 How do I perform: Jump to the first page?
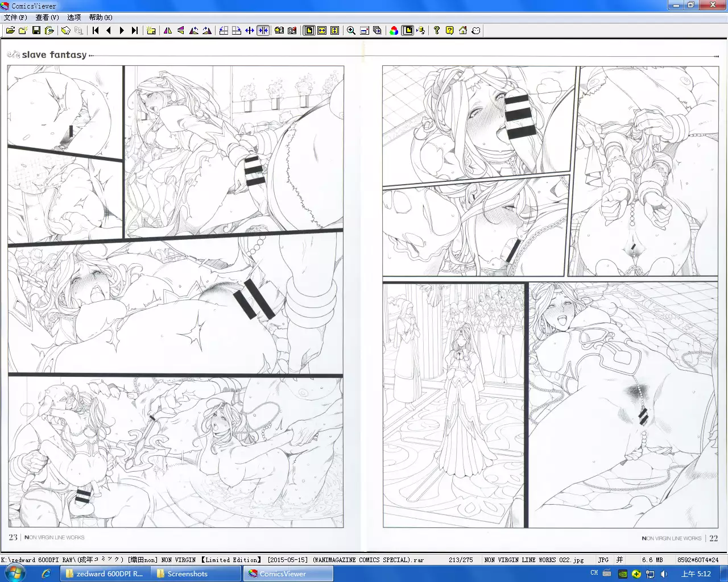coord(96,31)
